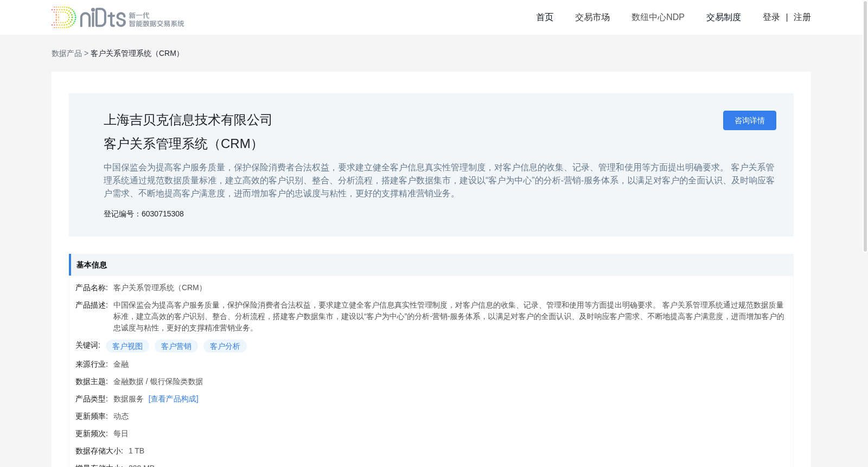Open the 首页 nav item
Image resolution: width=868 pixels, height=467 pixels.
[x=545, y=17]
